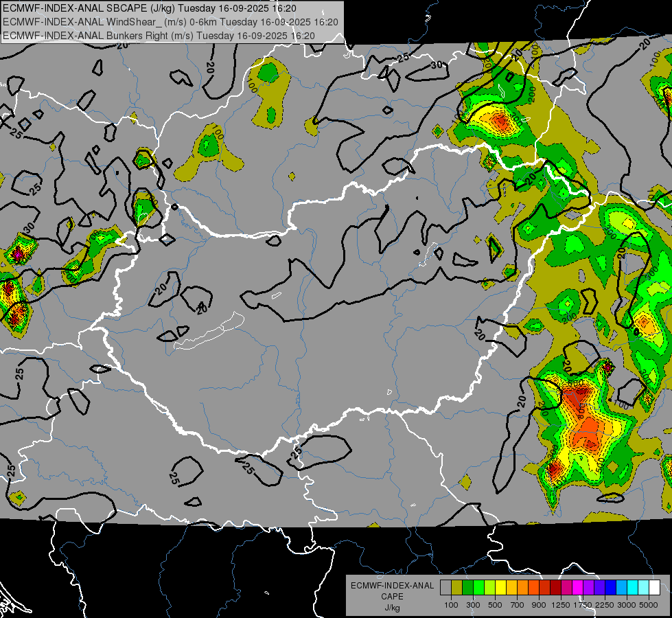Image resolution: width=672 pixels, height=618 pixels.
Task: Click the amber legend swatch
Action: (x=511, y=588)
